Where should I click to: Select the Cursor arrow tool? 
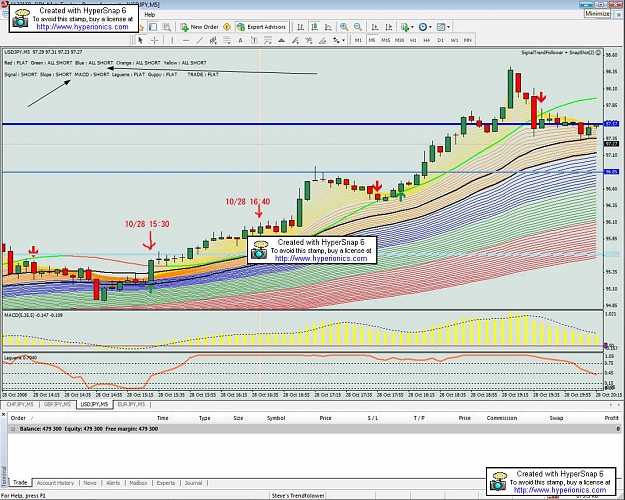pyautogui.click(x=140, y=40)
